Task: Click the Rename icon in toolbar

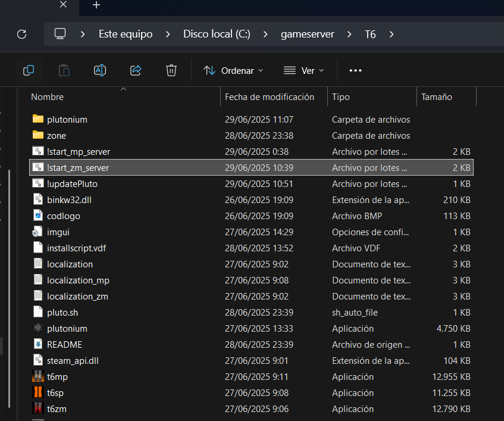Action: (100, 70)
